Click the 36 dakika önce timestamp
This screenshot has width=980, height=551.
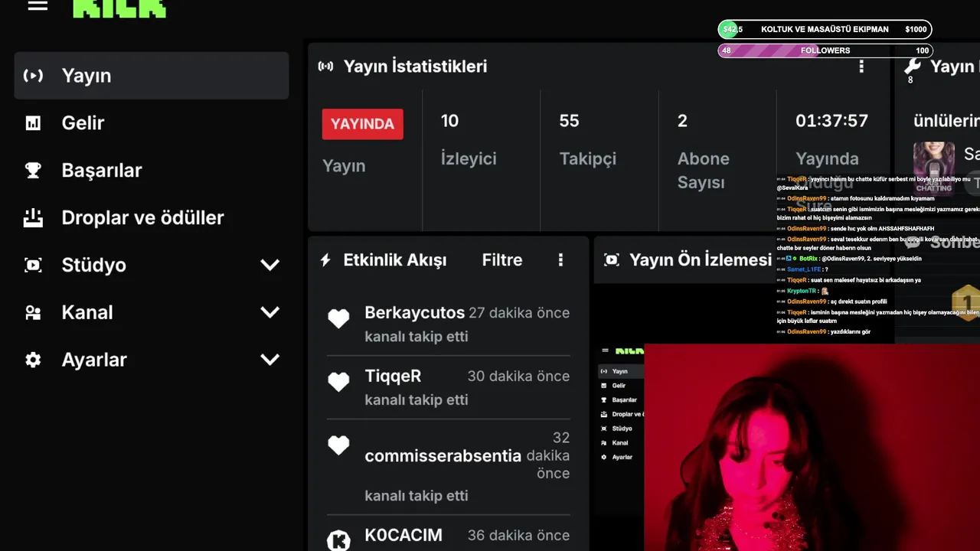coord(518,536)
